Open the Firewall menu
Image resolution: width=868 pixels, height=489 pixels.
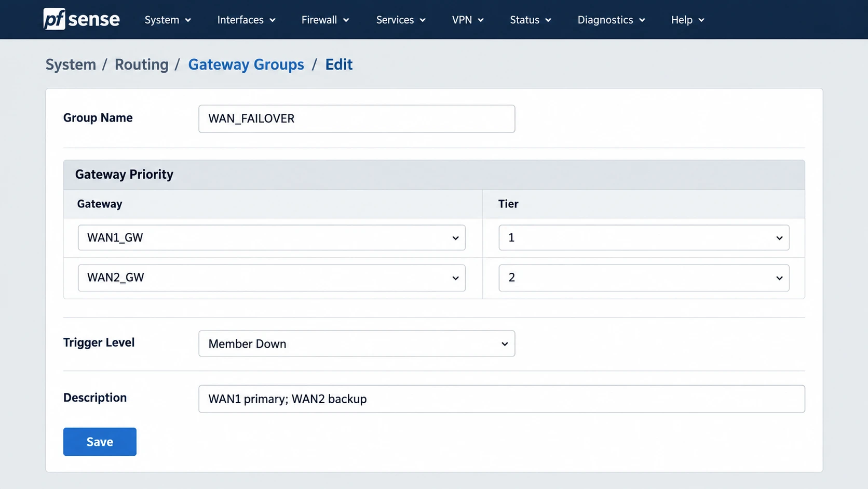325,20
